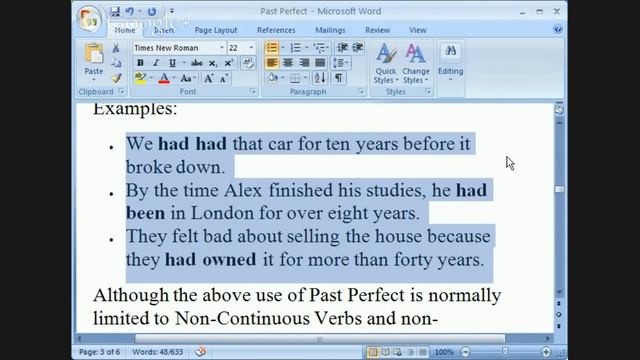Screen dimensions: 640x360
Task: Open the Change Styles menu
Action: [416, 64]
